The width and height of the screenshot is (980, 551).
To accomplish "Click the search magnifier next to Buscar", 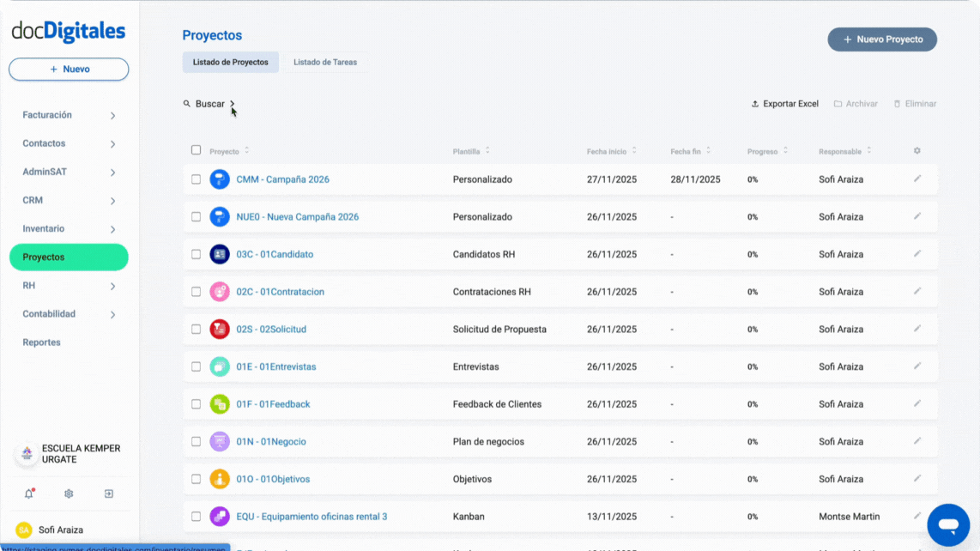I will tap(187, 103).
